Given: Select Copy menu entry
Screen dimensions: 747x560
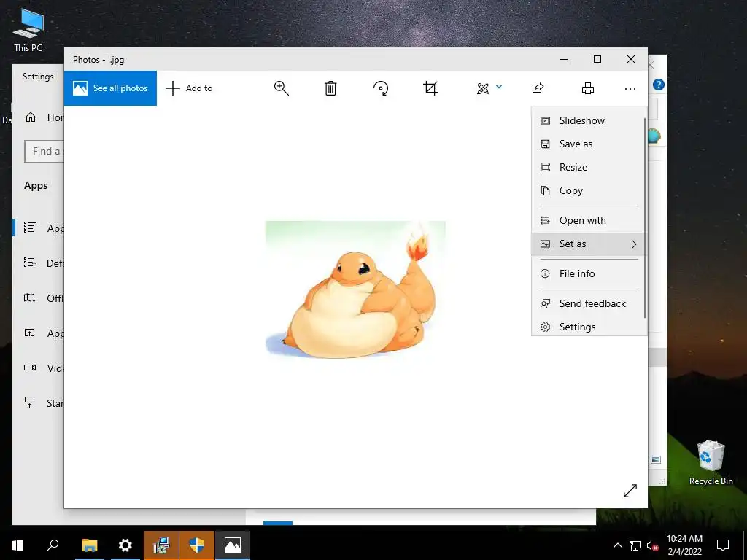Looking at the screenshot, I should click(x=588, y=190).
